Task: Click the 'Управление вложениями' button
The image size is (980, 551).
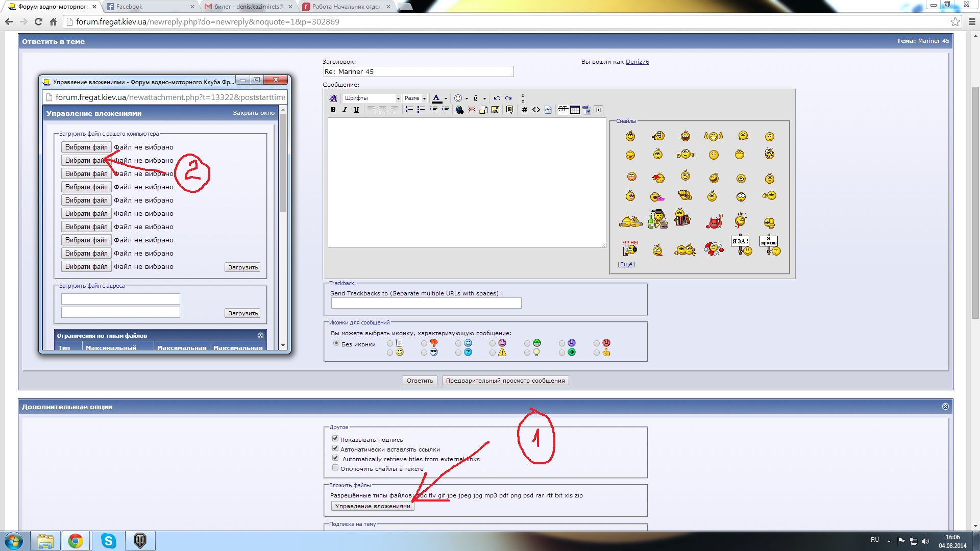Action: click(x=373, y=506)
